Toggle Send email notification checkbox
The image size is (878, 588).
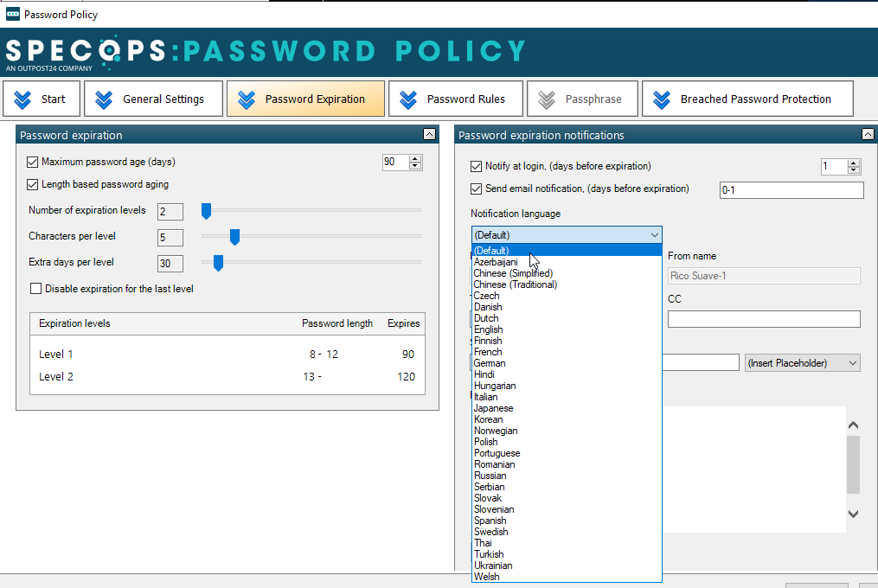476,189
